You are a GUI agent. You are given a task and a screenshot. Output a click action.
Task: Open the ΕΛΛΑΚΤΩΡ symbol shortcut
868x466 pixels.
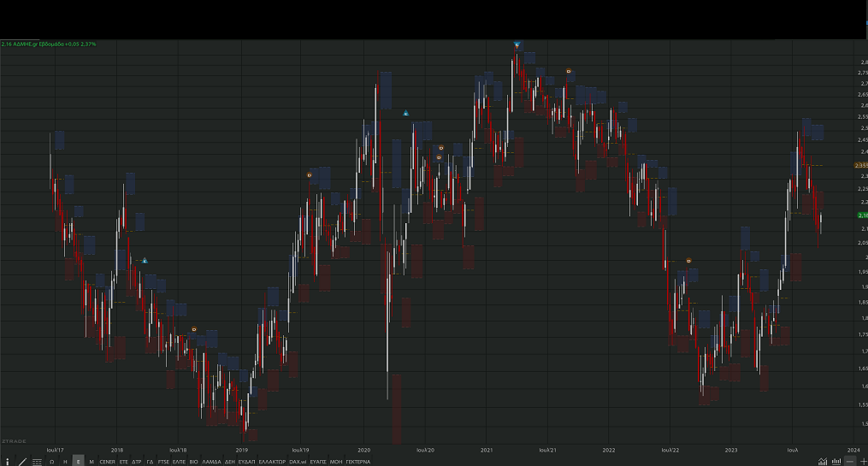[271, 461]
